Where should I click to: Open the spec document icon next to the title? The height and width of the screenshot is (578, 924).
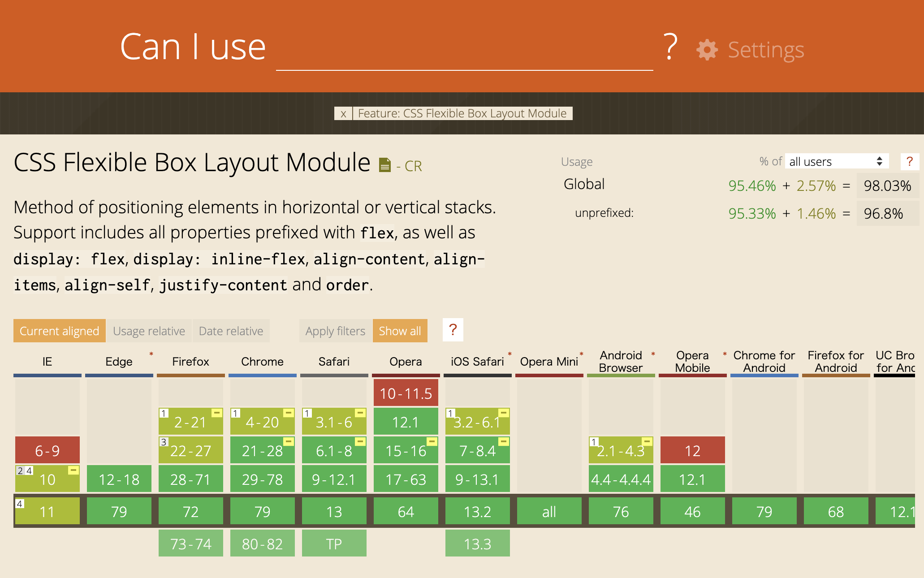click(x=384, y=165)
